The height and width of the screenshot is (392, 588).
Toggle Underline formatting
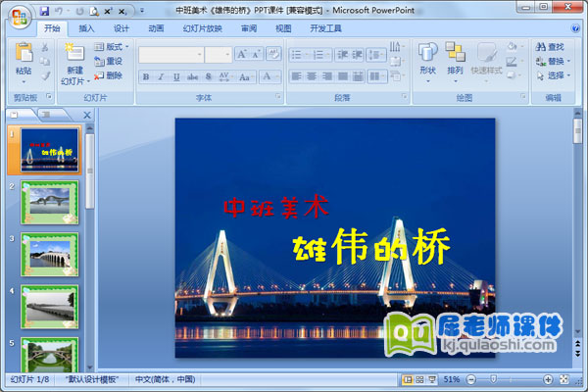(176, 76)
